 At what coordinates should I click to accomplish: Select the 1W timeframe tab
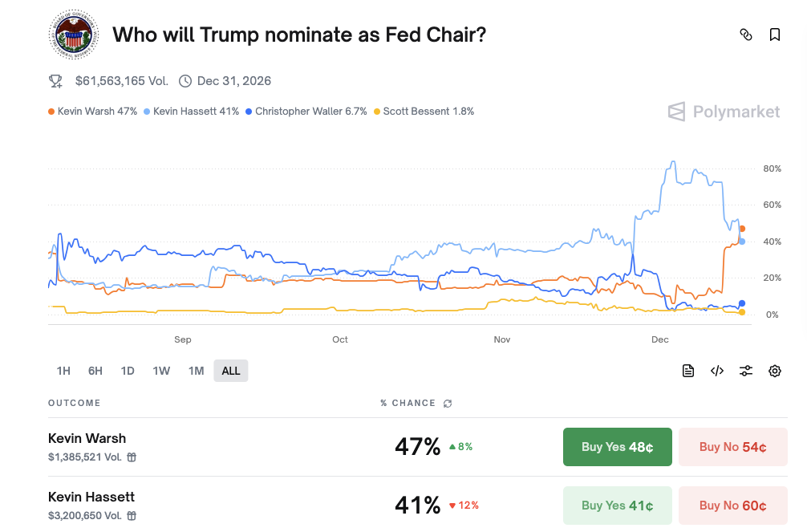(x=161, y=371)
